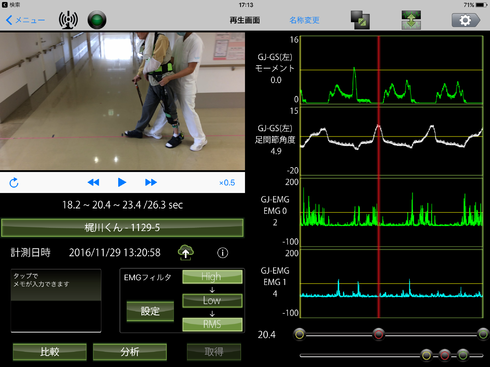The width and height of the screenshot is (490, 367).
Task: Fast-forward the gait video
Action: click(x=151, y=182)
